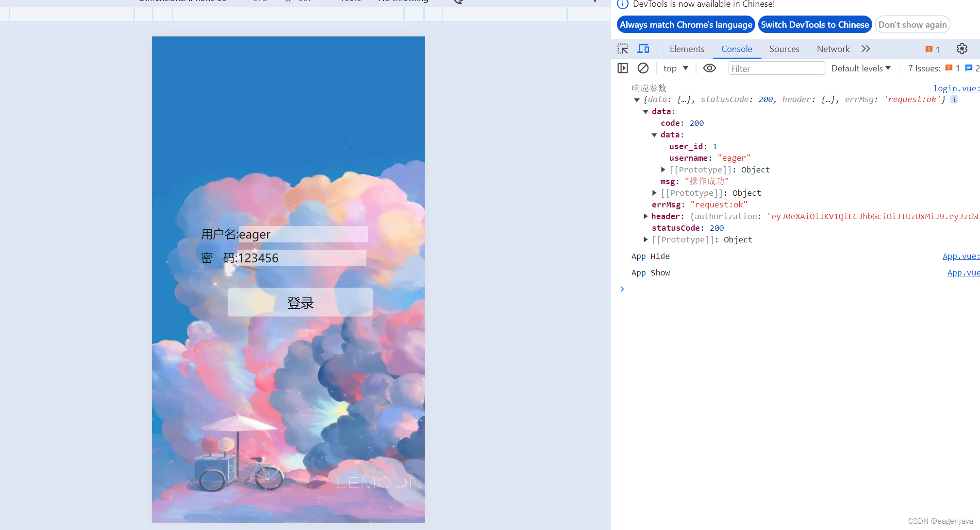
Task: Switch to the Elements tab
Action: point(686,49)
